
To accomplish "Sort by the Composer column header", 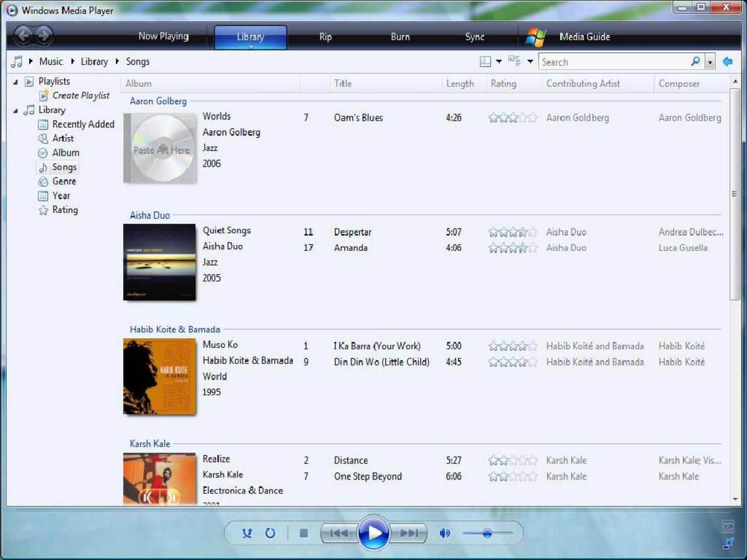I will point(692,84).
